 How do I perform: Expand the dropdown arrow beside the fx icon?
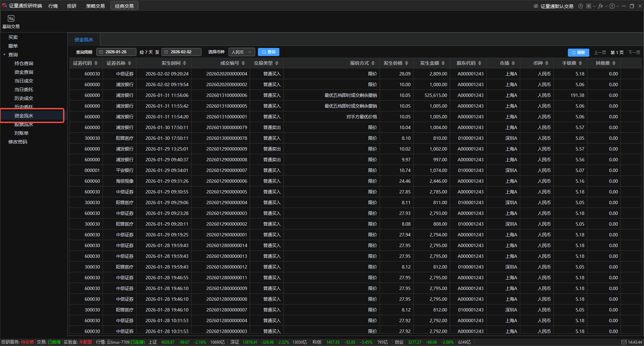tap(606, 6)
